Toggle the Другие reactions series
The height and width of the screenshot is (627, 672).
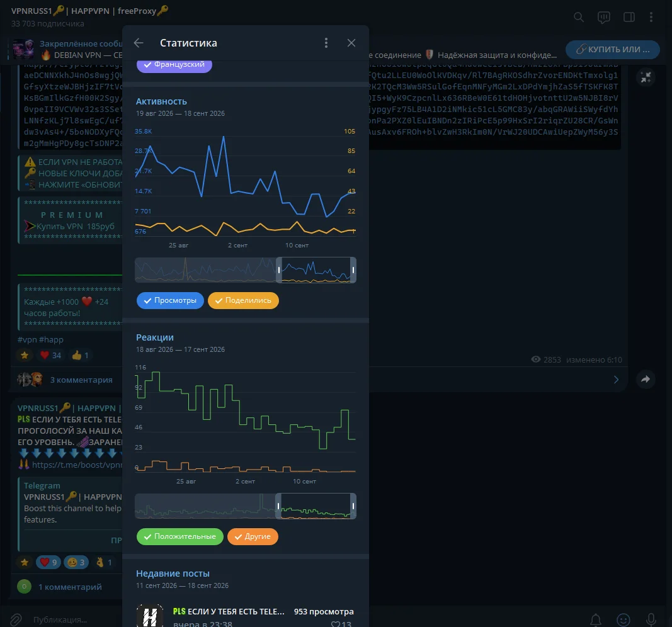point(253,536)
